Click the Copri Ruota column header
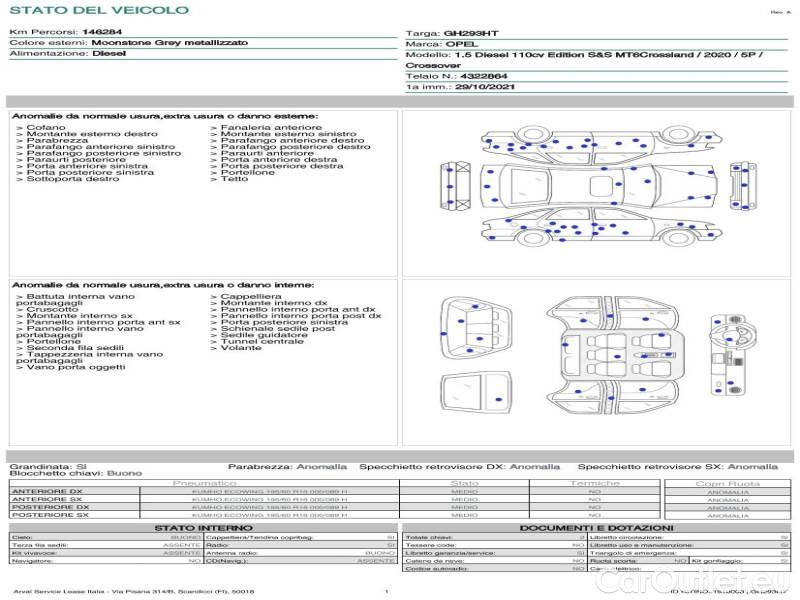This screenshot has height=600, width=800. (728, 483)
